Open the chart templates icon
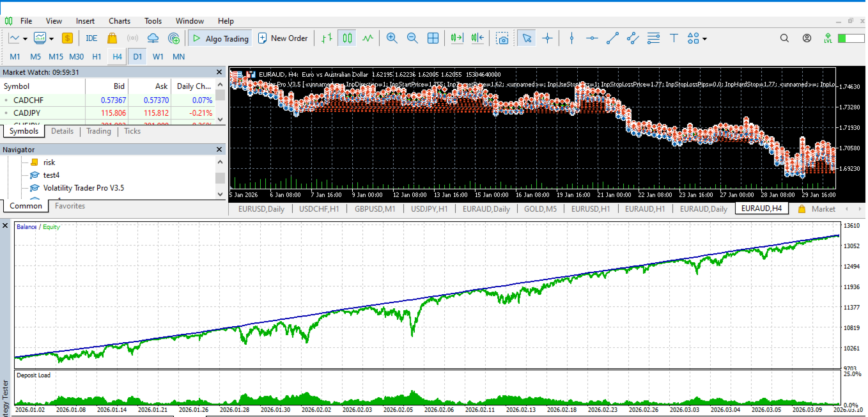The image size is (868, 417). tap(40, 38)
